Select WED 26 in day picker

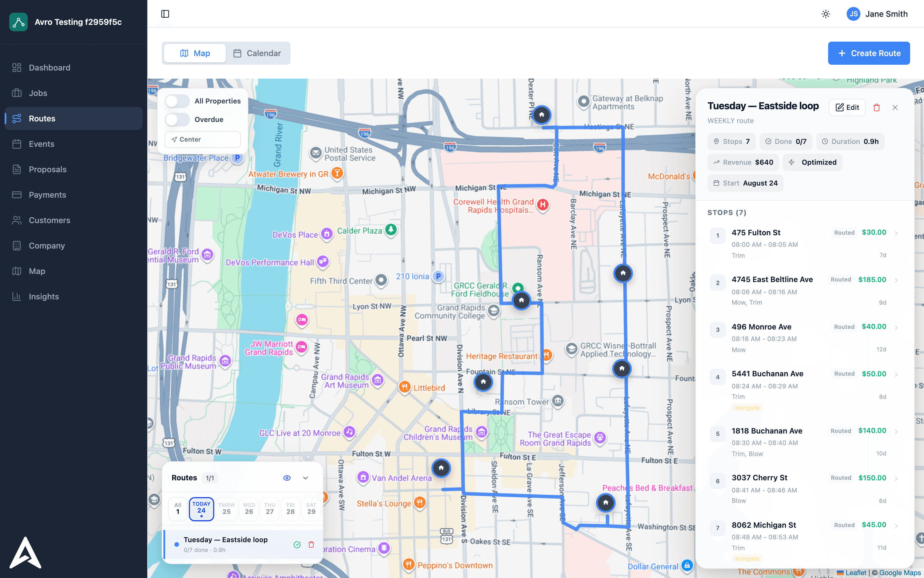click(x=249, y=509)
